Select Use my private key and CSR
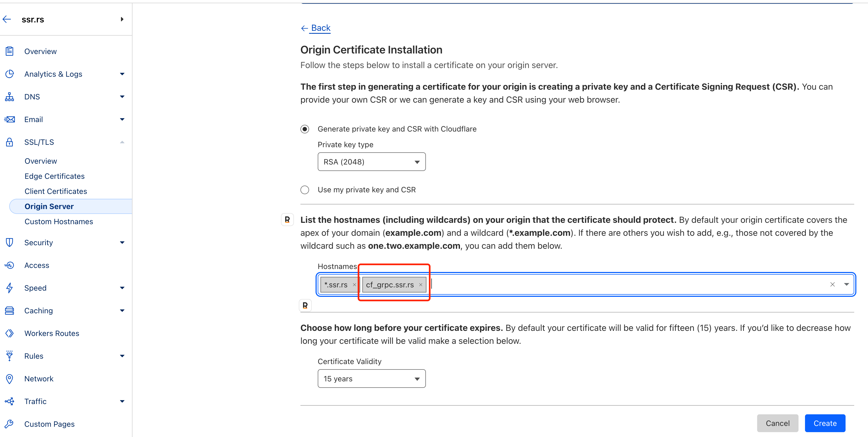Screen dimensions: 868x437 [304, 190]
